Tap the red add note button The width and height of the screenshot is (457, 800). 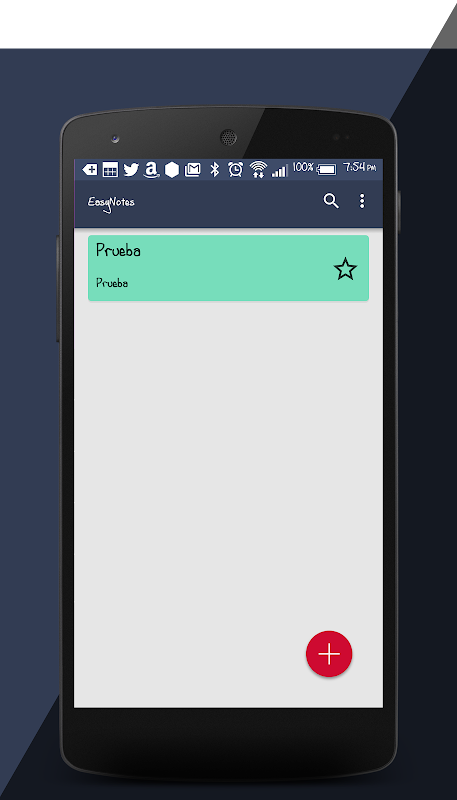[329, 654]
